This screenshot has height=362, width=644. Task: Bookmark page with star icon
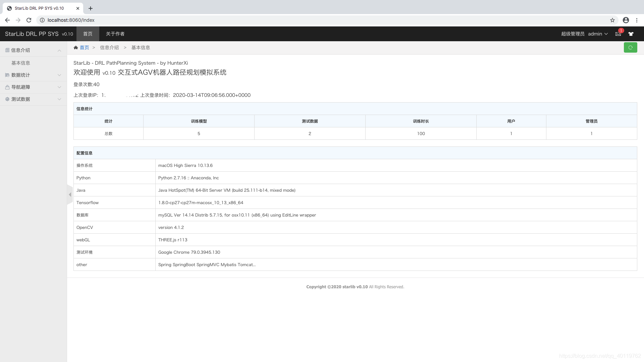click(x=612, y=20)
